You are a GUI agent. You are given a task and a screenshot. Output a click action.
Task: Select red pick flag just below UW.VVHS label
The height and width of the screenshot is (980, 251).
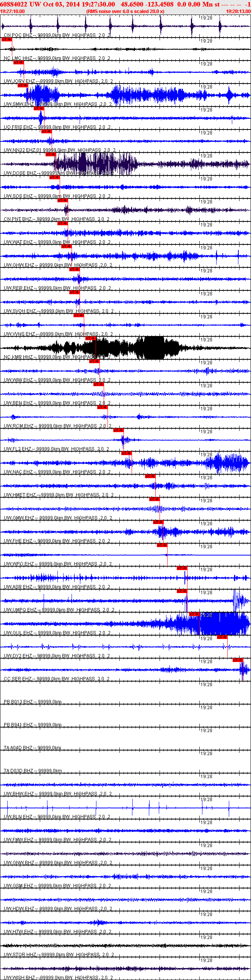90,338
